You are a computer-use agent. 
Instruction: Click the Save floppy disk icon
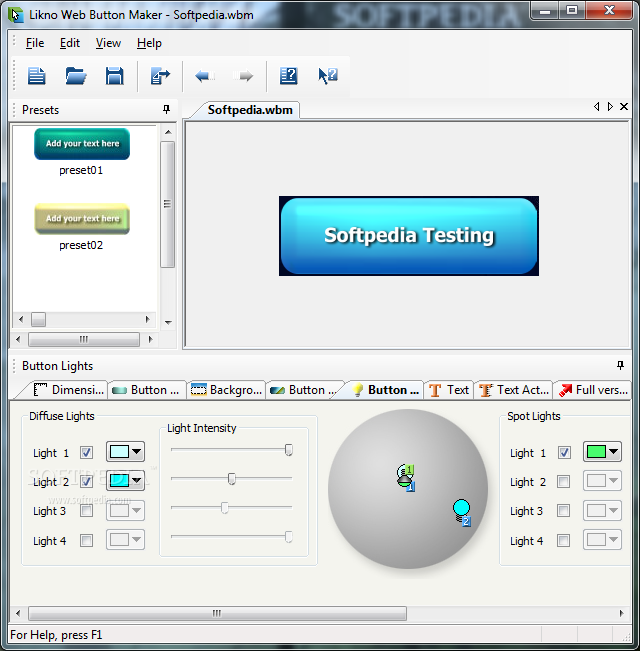coord(115,76)
